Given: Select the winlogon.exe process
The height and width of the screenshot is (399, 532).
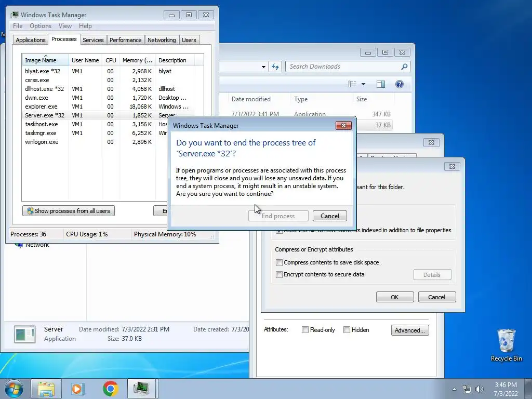Looking at the screenshot, I should click(95, 142).
